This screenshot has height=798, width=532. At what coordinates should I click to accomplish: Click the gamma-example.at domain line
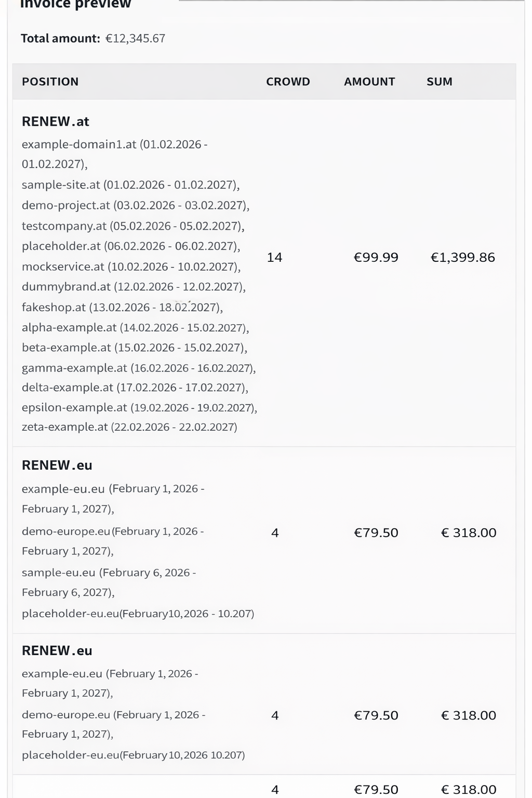[x=138, y=368]
